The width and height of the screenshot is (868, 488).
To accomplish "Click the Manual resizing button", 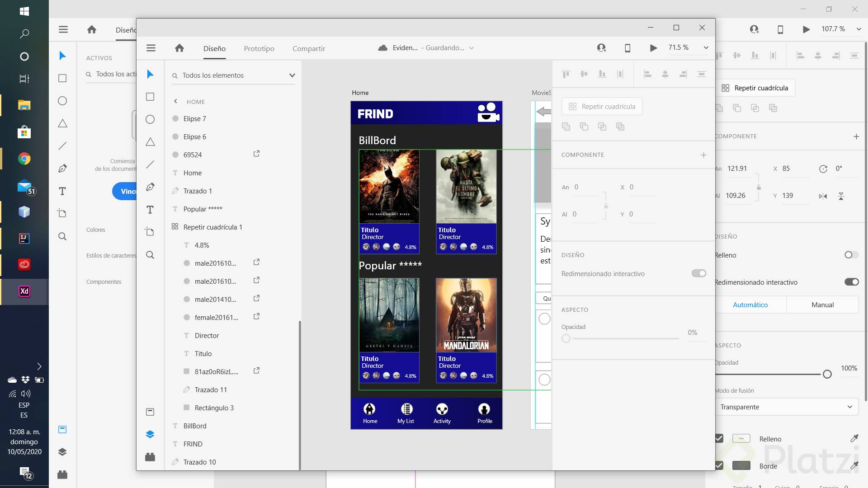I will (x=822, y=305).
